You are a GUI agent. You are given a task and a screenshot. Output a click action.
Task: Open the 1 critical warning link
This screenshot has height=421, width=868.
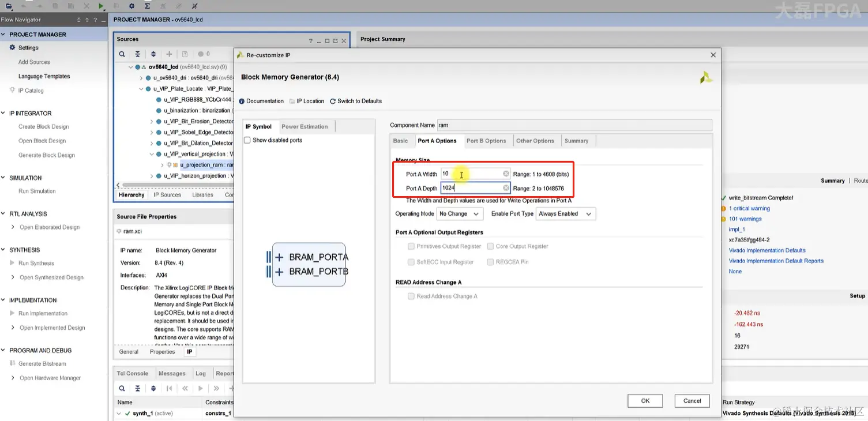click(x=749, y=209)
